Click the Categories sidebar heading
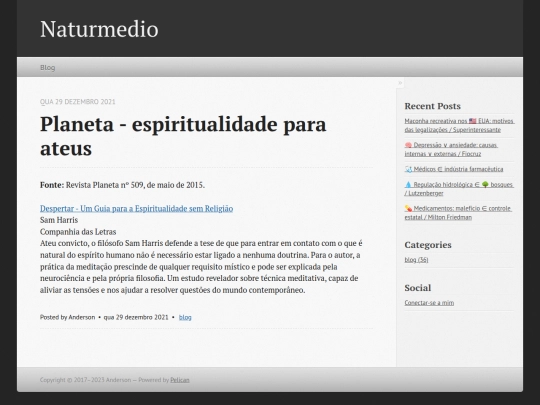Image resolution: width=540 pixels, height=405 pixels. (x=428, y=245)
